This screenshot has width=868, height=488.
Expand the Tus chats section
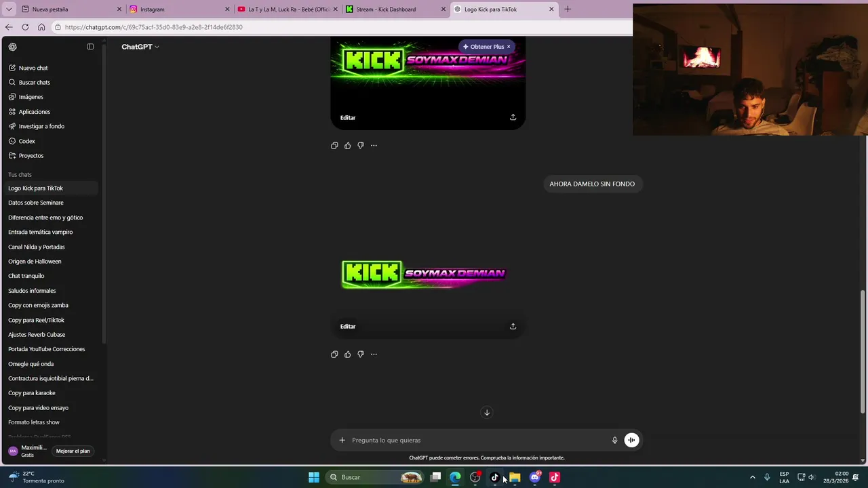[x=20, y=175]
